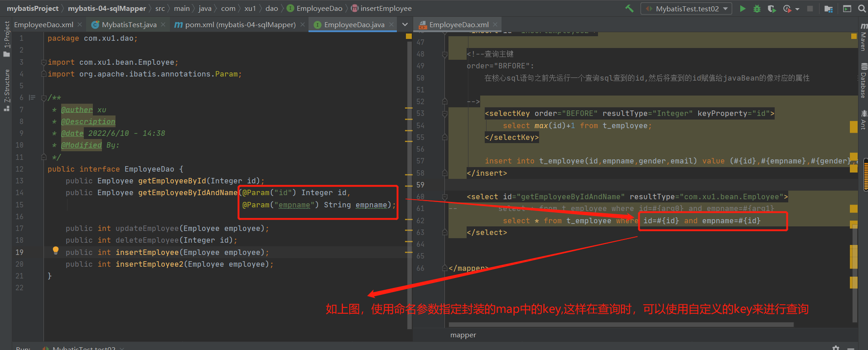
Task: Close the EmployeeDao.xml tab in left editor
Action: click(x=80, y=24)
